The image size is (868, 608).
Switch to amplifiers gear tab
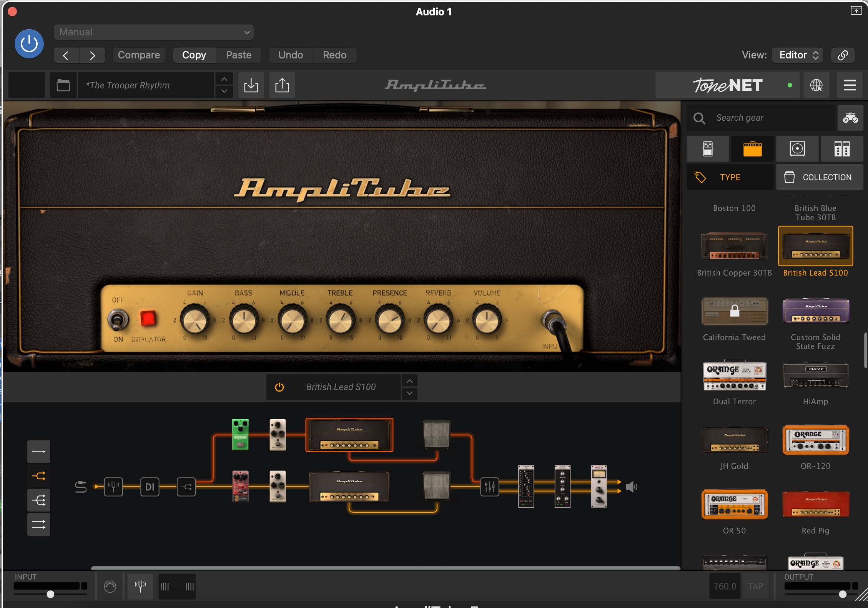(x=752, y=149)
